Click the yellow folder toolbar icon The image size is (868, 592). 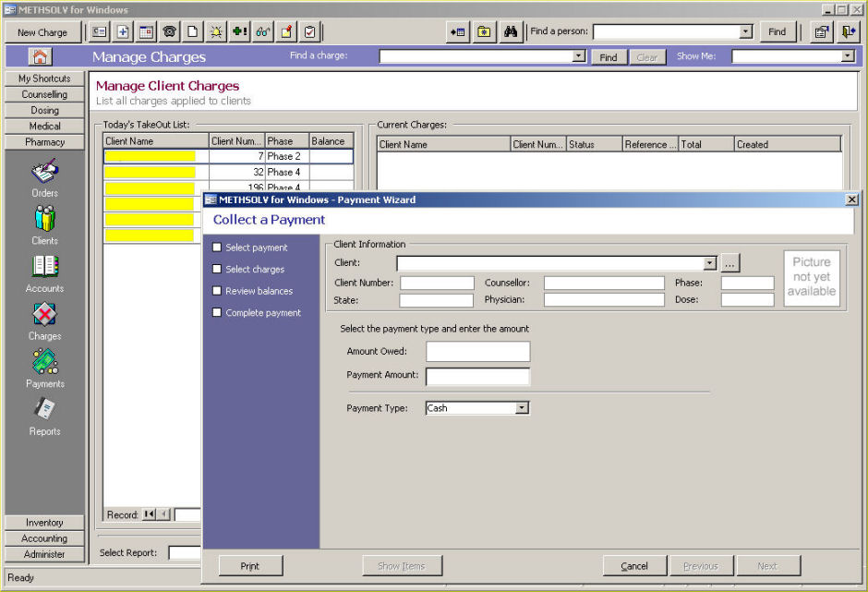484,32
